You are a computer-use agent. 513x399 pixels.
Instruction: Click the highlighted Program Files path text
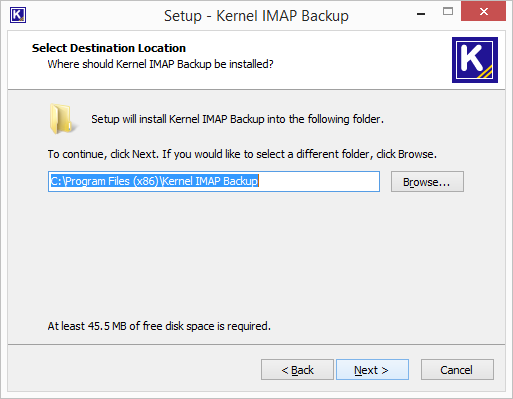point(154,181)
